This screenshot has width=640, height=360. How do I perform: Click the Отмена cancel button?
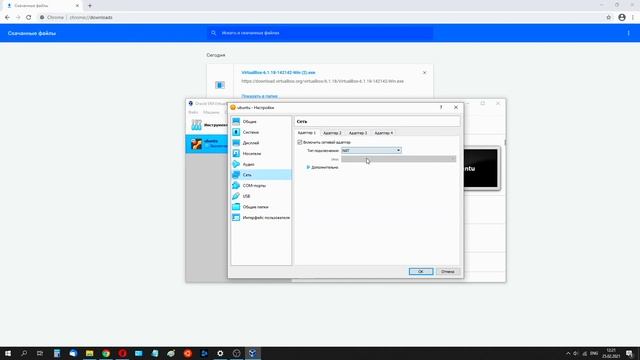coord(448,271)
